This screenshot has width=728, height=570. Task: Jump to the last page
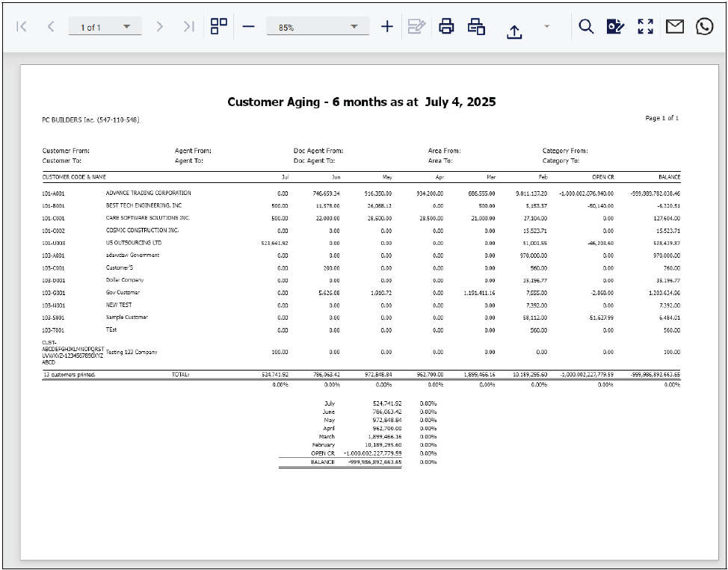click(188, 26)
